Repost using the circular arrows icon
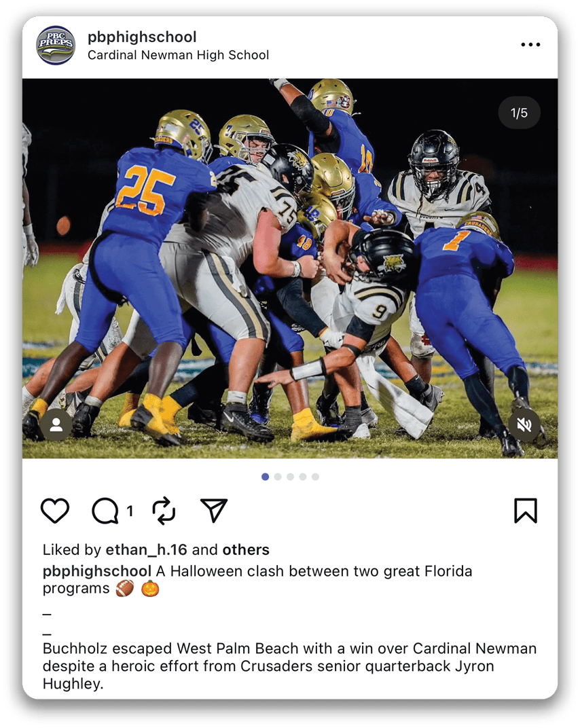580x728 pixels. [164, 511]
